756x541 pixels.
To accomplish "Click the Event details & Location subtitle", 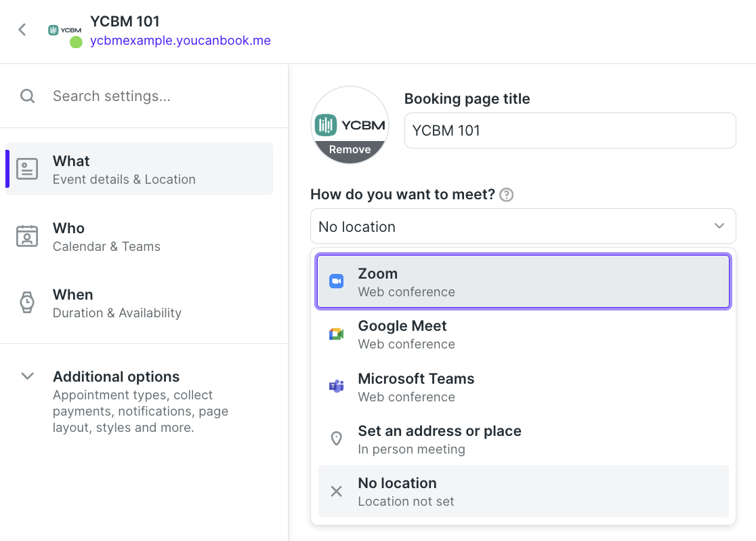I will pos(124,180).
